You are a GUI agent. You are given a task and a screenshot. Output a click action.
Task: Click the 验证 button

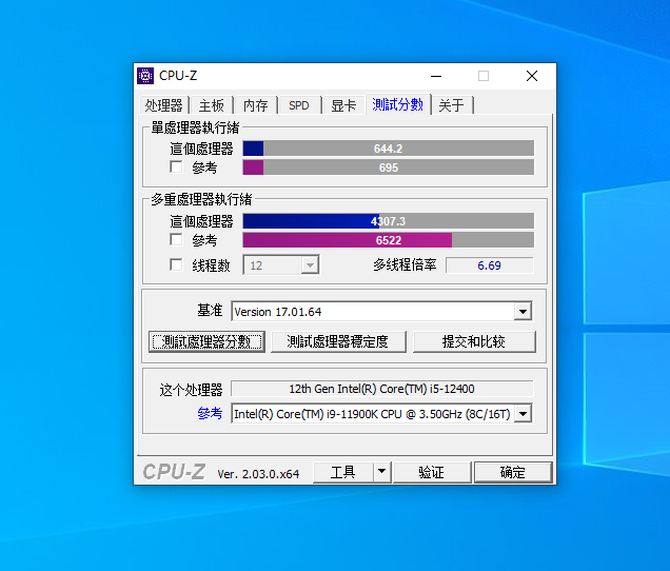(x=431, y=472)
